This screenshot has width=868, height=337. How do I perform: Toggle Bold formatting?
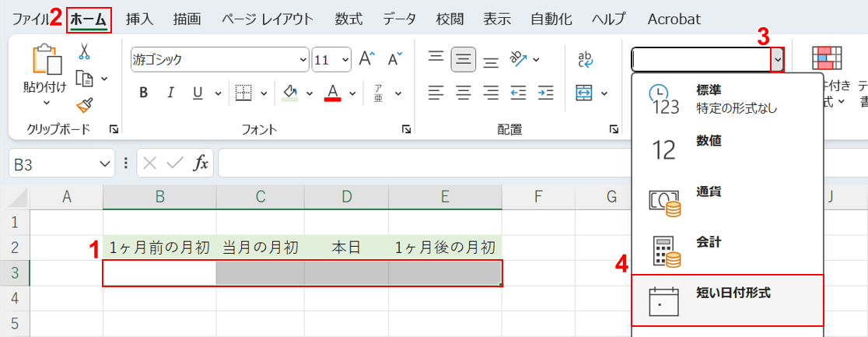point(143,93)
